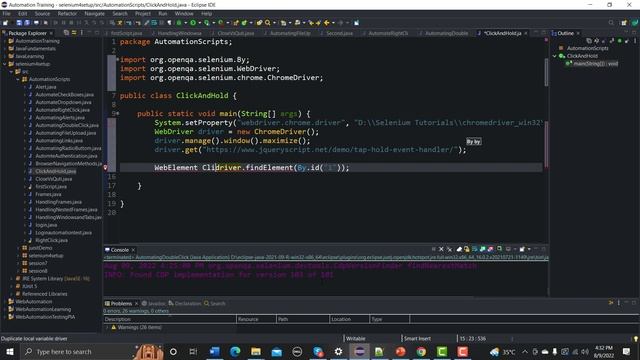640x360 pixels.
Task: Toggle Link with Editor in Package Explorer
Action: (74, 33)
